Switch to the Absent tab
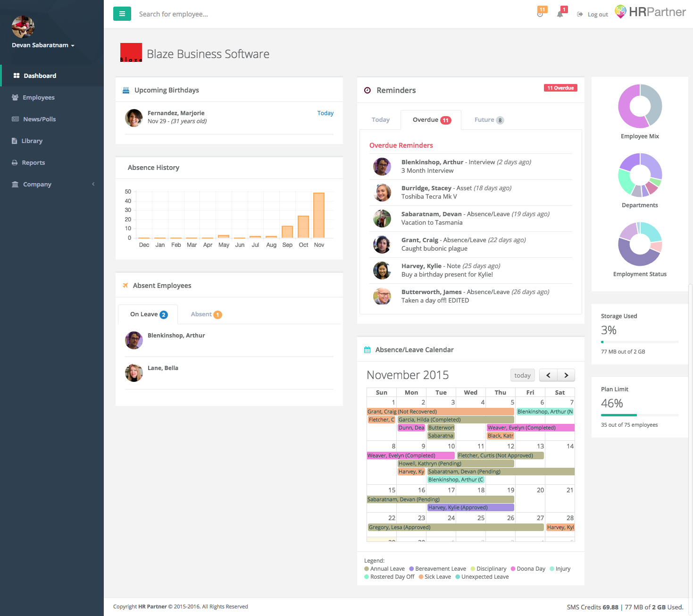Image resolution: width=693 pixels, height=616 pixels. 206,314
